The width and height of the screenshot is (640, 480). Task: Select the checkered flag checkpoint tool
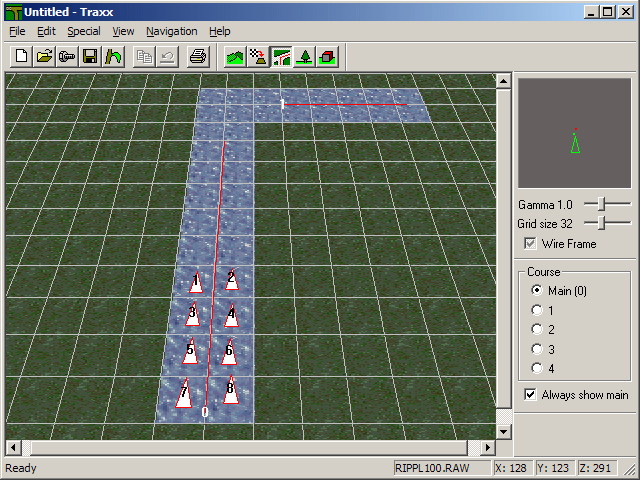tap(259, 57)
